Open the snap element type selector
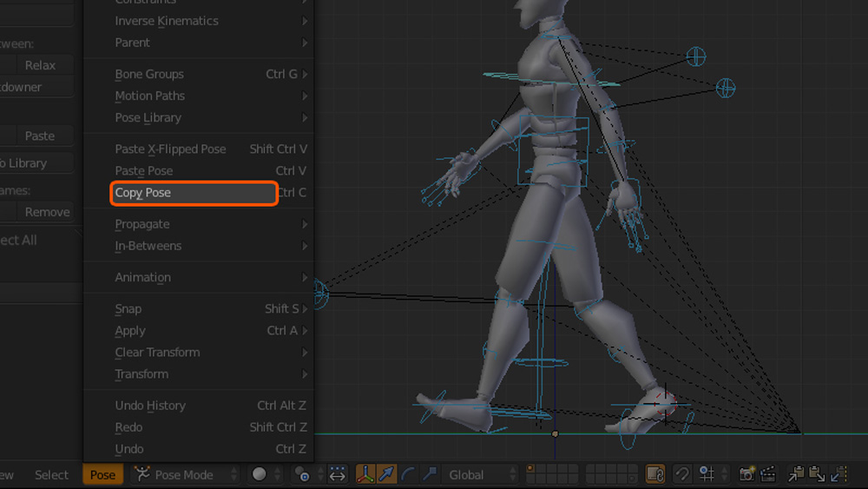 click(x=707, y=474)
